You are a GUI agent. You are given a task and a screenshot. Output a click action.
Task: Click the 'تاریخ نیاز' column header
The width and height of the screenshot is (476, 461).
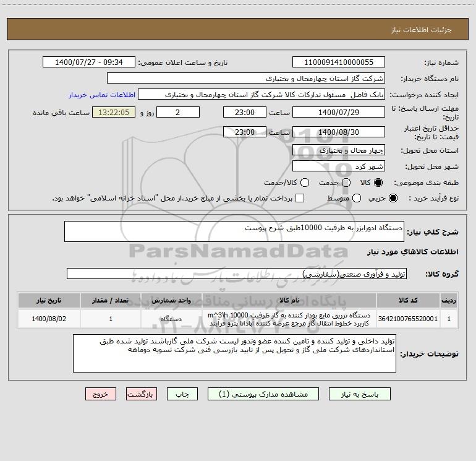(49, 300)
